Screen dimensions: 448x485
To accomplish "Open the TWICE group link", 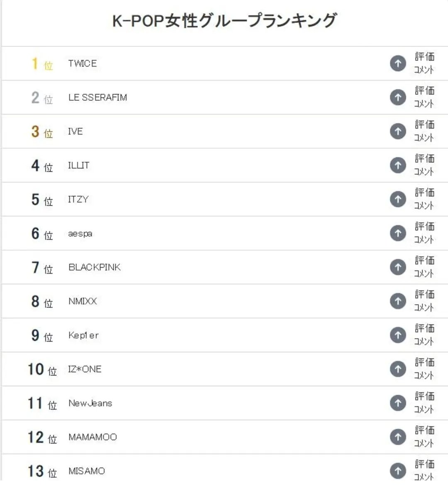I will [x=82, y=63].
